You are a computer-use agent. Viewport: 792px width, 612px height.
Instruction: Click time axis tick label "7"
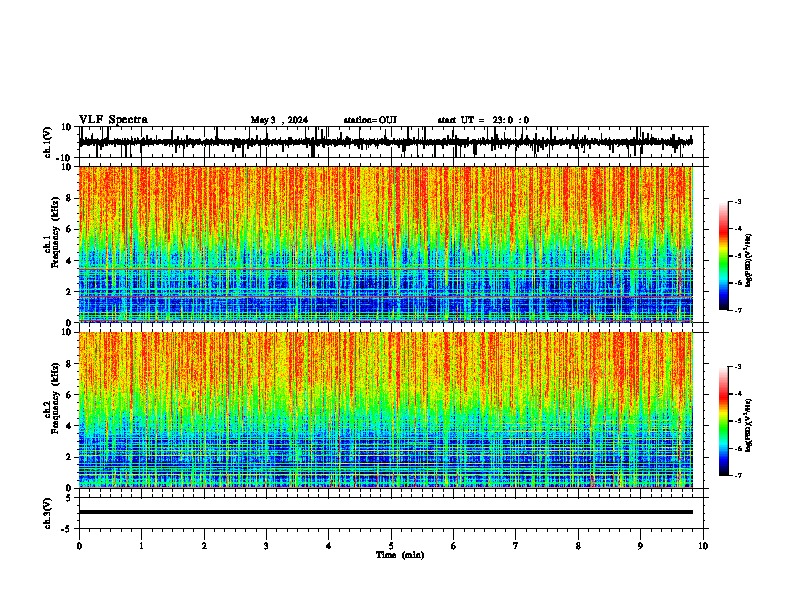point(516,546)
